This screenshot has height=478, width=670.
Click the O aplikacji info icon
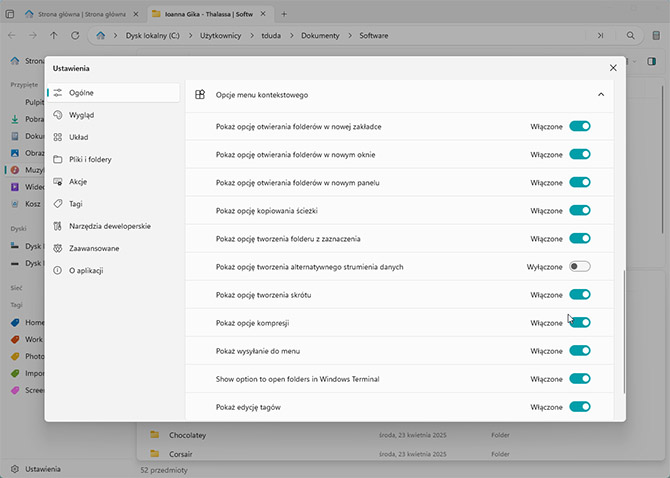point(58,270)
